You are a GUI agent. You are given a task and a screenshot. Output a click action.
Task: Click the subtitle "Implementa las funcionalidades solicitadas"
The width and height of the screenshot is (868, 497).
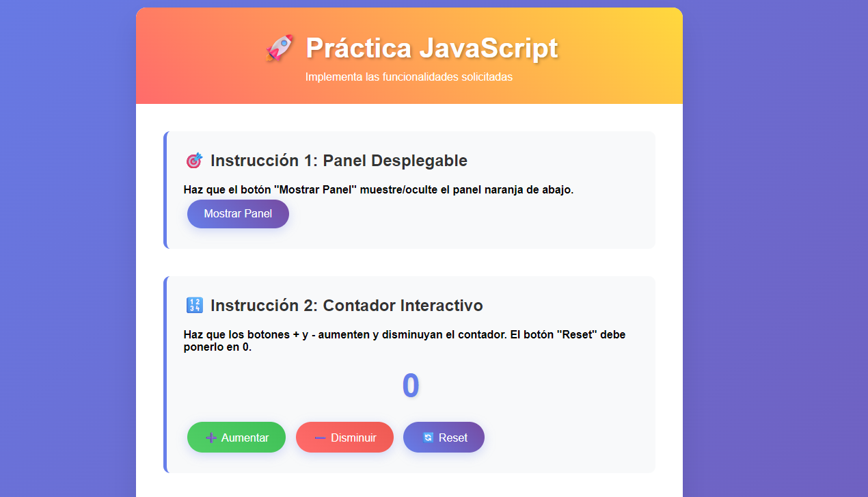tap(409, 77)
